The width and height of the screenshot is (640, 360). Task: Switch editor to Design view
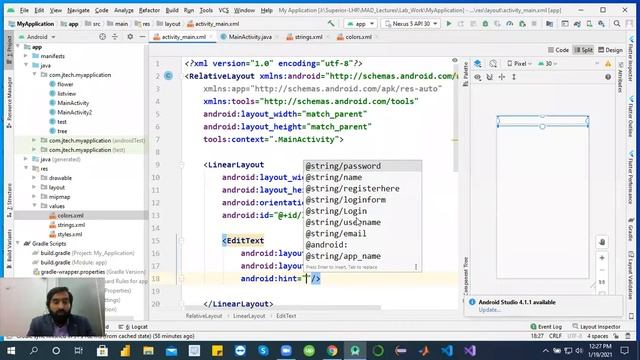[x=610, y=50]
